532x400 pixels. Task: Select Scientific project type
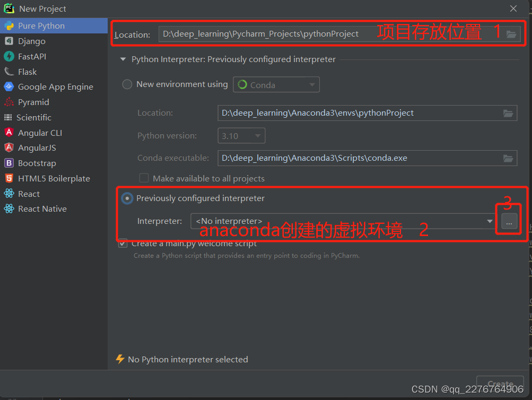point(54,117)
